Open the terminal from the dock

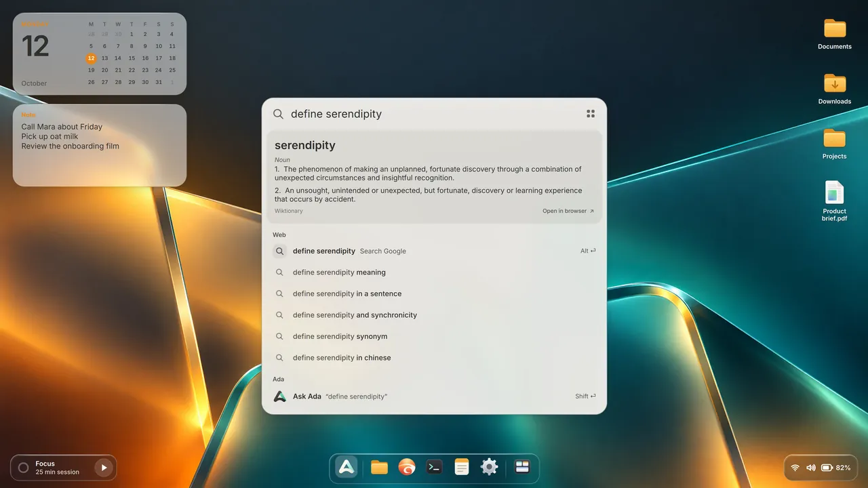coord(434,467)
